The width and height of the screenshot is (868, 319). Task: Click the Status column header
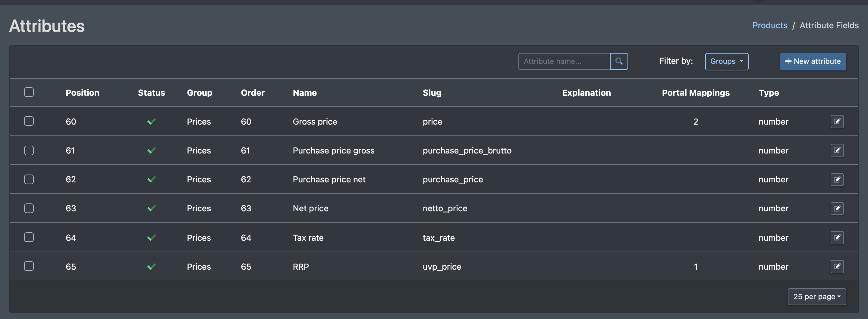(151, 92)
